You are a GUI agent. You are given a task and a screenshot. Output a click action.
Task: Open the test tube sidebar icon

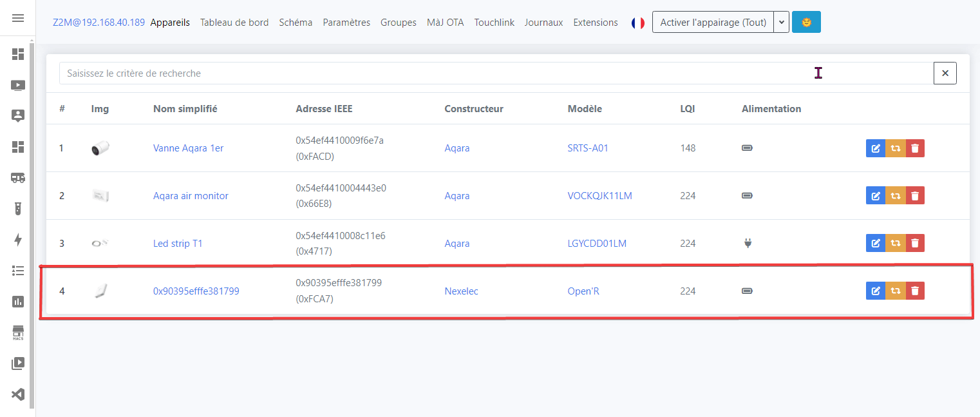(18, 208)
